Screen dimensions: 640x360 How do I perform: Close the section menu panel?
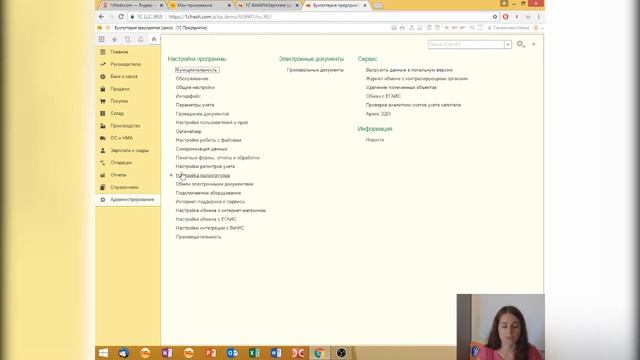[x=534, y=44]
